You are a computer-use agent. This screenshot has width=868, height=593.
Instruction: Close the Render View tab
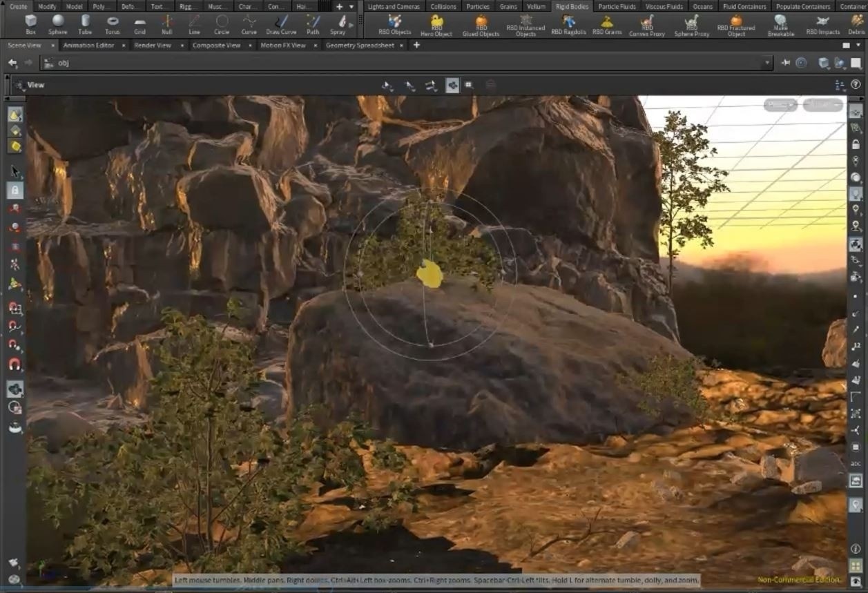182,45
